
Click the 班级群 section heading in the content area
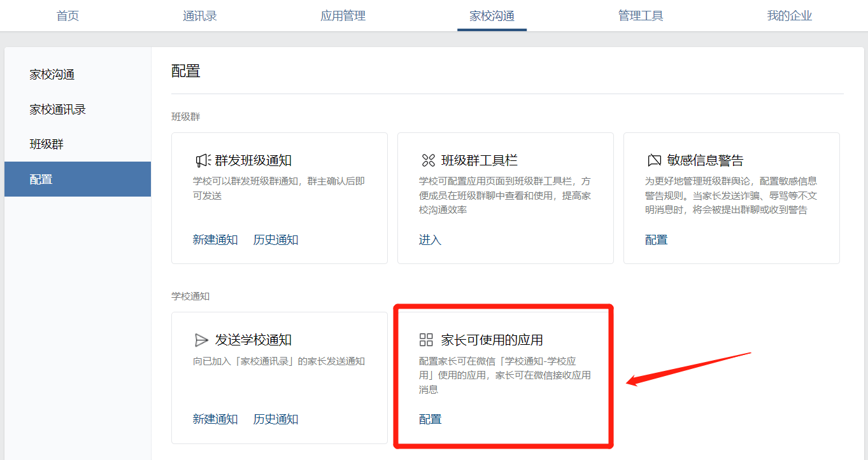pyautogui.click(x=186, y=117)
